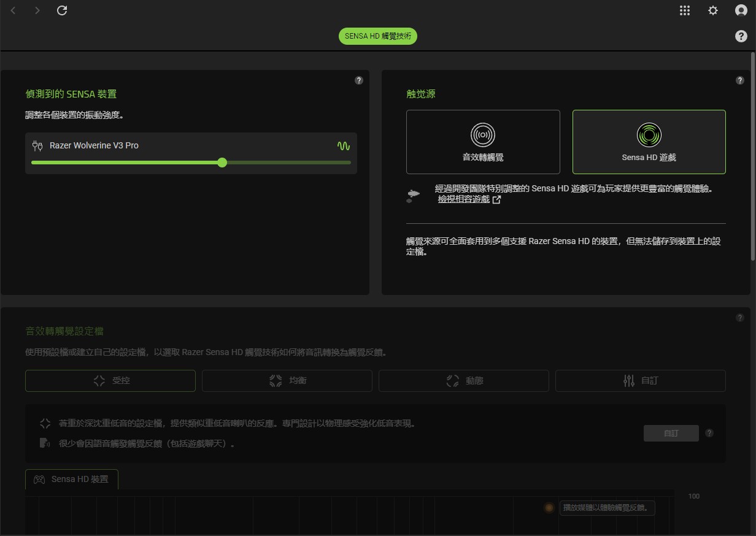
Task: Open the 檢視相容遊戲 link
Action: pos(464,199)
